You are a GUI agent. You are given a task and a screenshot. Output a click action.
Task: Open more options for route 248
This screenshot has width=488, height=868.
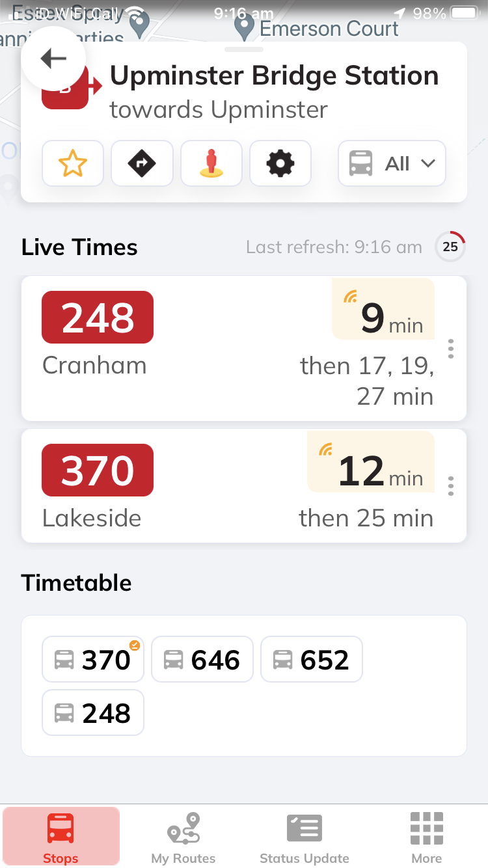click(x=451, y=349)
